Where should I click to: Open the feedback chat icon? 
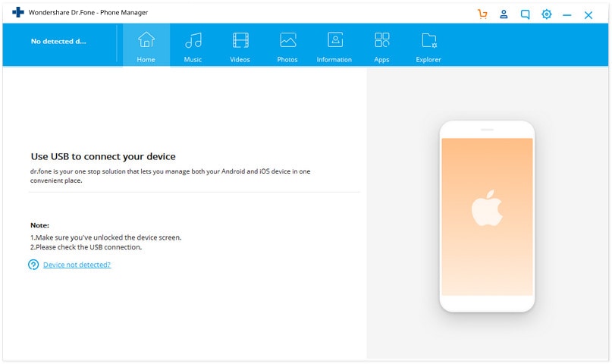pos(525,15)
